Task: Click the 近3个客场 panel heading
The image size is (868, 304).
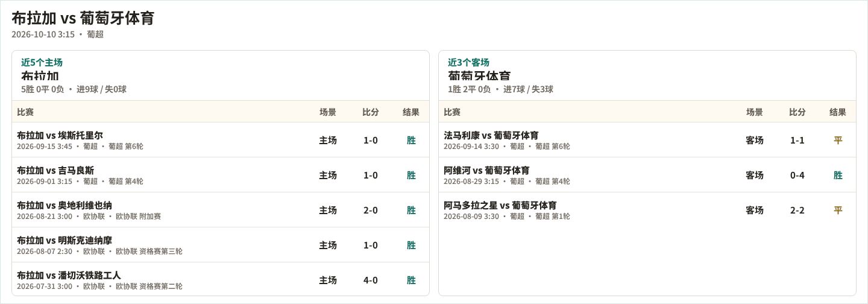Action: (468, 62)
